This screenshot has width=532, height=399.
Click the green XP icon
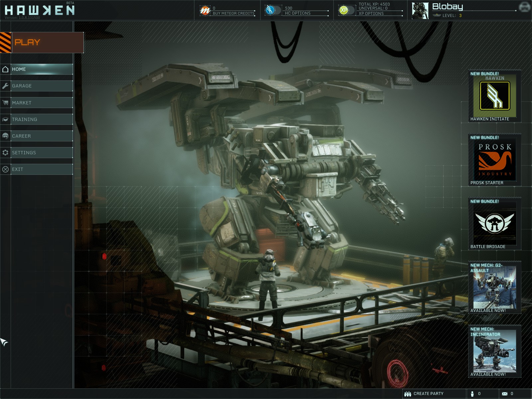[x=344, y=10]
